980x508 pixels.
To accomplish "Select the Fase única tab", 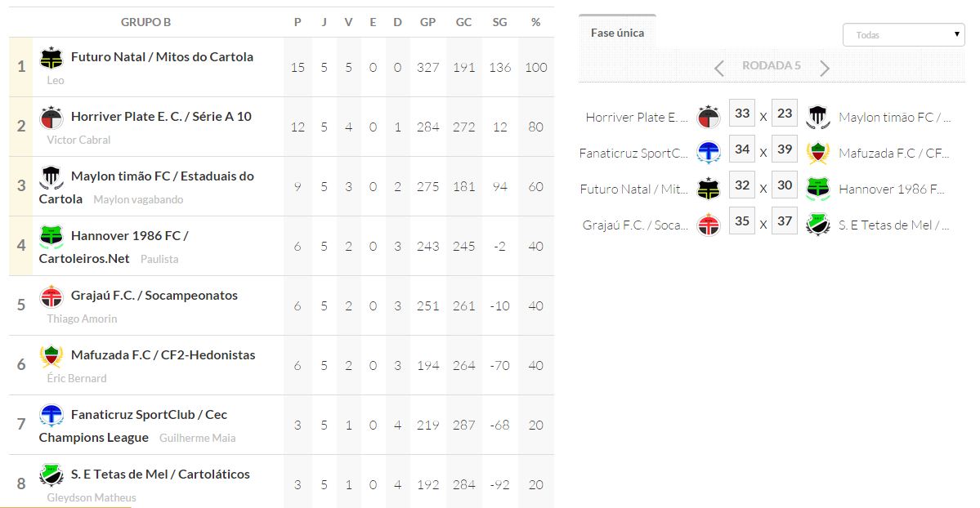I will (617, 33).
